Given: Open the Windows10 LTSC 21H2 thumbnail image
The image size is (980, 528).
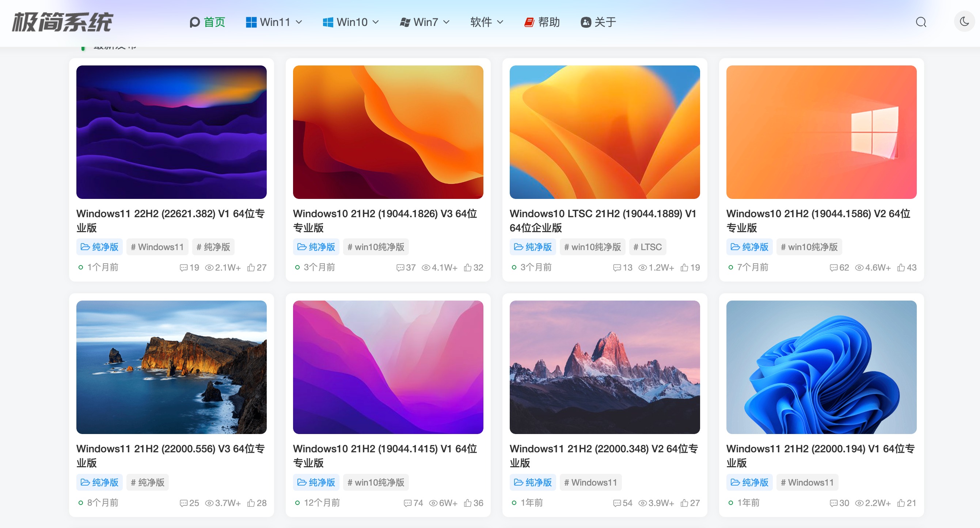Looking at the screenshot, I should click(604, 132).
